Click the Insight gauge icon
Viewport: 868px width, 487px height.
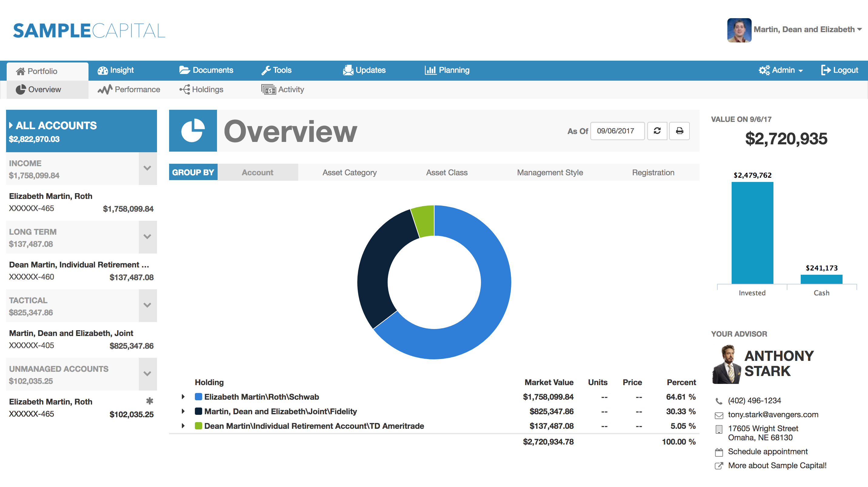point(102,70)
